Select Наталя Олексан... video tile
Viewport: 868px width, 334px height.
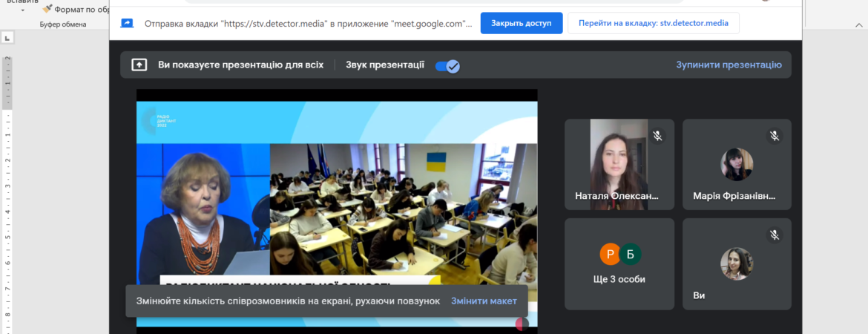[x=619, y=165]
